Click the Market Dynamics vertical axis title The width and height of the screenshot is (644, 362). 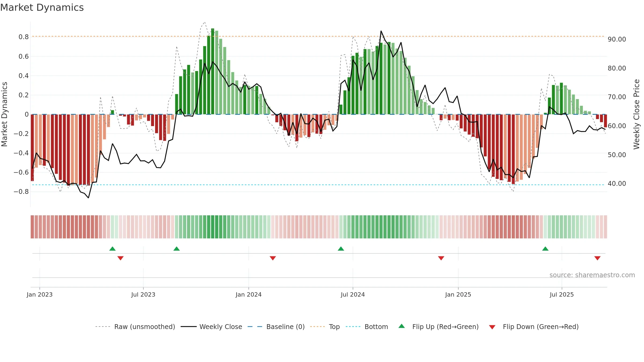[x=4, y=114]
